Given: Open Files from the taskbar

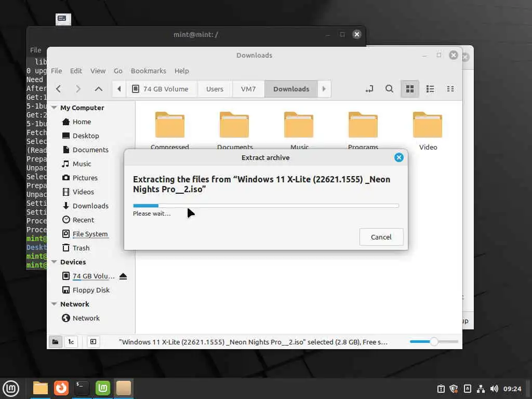Looking at the screenshot, I should 40,388.
